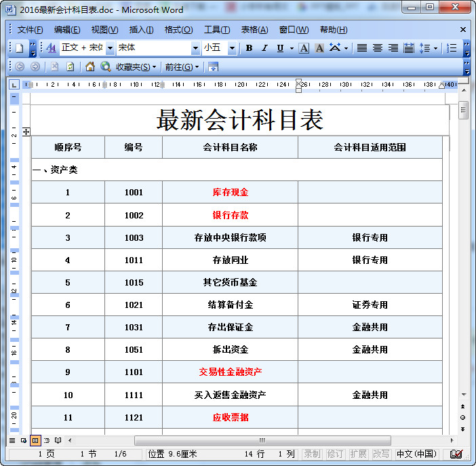
Task: Center align text
Action: 378,48
